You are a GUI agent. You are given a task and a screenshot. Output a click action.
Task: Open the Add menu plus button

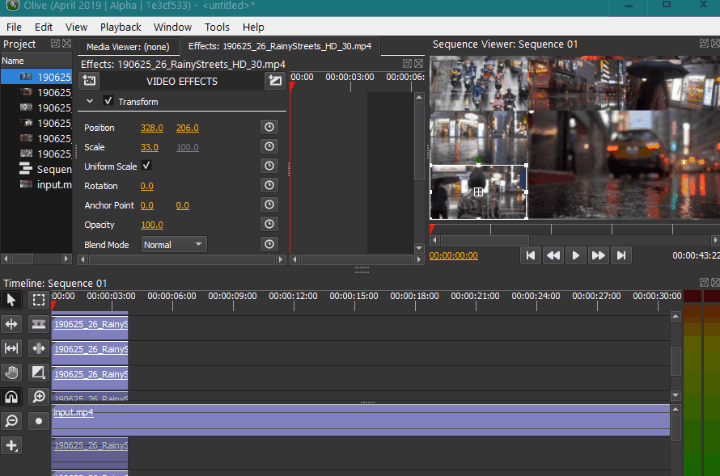[x=12, y=445]
